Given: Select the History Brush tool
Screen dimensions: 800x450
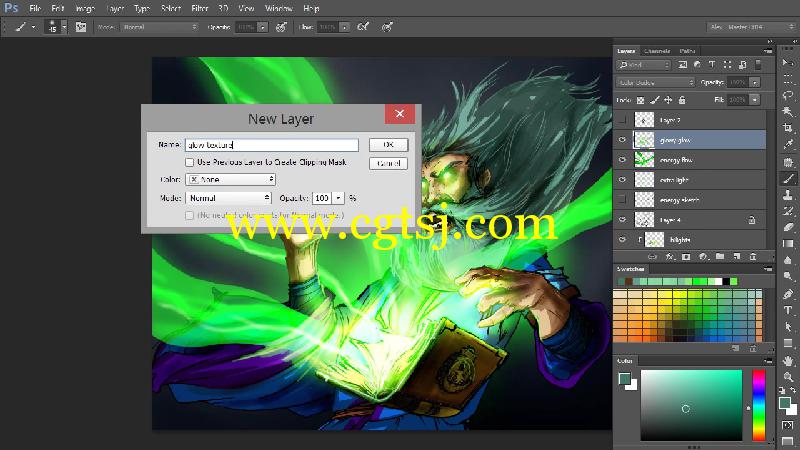Looking at the screenshot, I should coord(788,211).
